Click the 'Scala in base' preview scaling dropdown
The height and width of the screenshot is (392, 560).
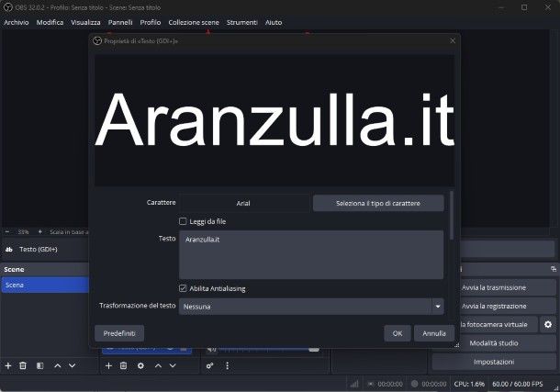pos(69,232)
